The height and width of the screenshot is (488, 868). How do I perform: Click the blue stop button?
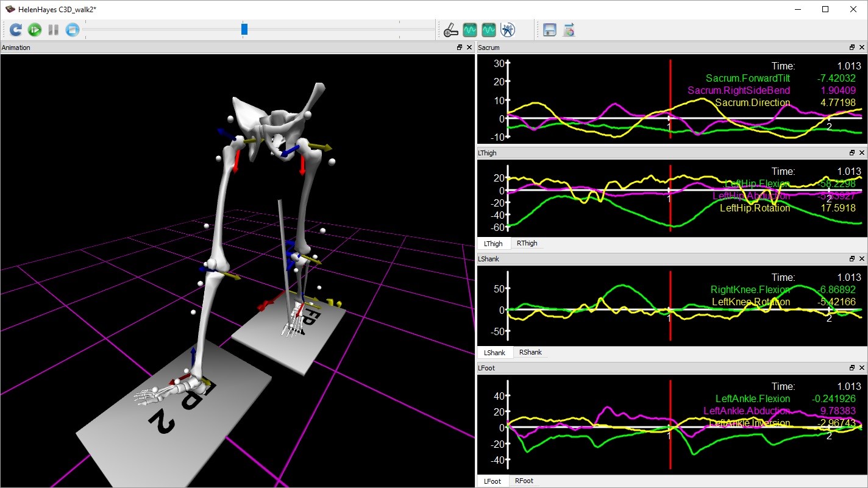click(x=73, y=29)
